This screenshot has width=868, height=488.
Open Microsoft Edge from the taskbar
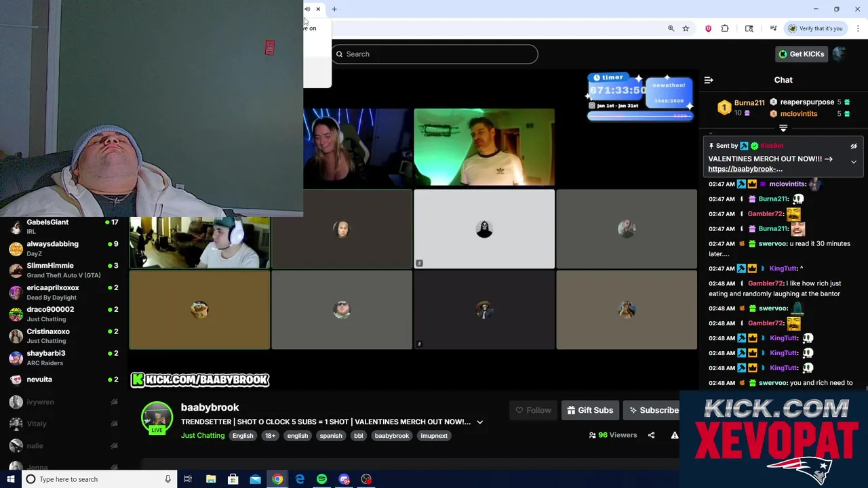click(300, 479)
